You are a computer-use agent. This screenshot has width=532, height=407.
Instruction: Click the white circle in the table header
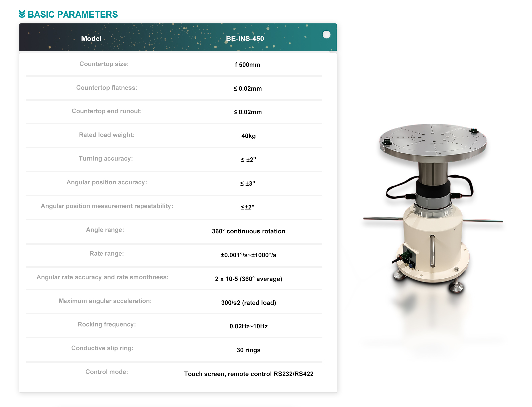click(x=326, y=35)
